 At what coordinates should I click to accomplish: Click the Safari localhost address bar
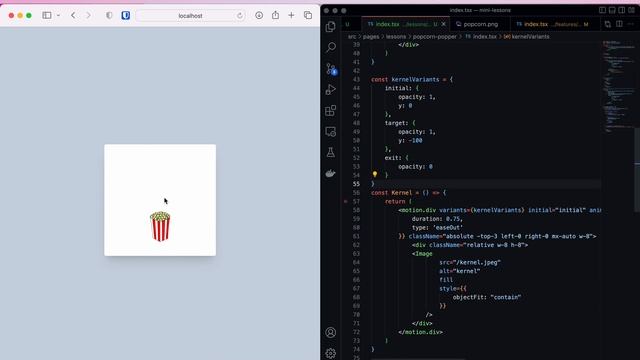(x=190, y=16)
